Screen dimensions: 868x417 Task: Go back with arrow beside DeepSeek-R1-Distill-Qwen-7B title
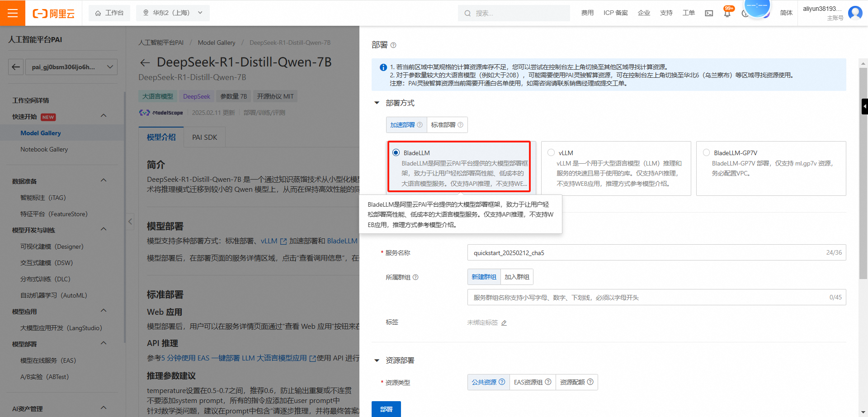click(x=145, y=62)
